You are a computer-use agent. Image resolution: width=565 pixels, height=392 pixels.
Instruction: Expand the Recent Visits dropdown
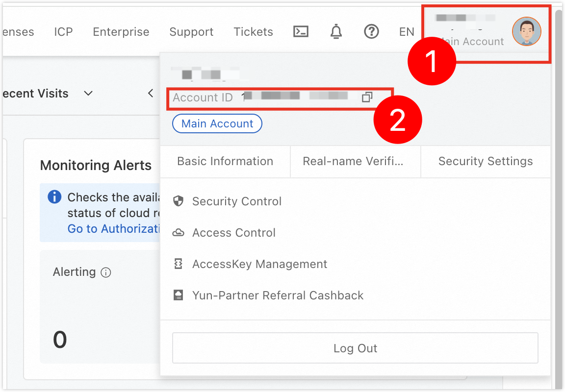(x=88, y=94)
